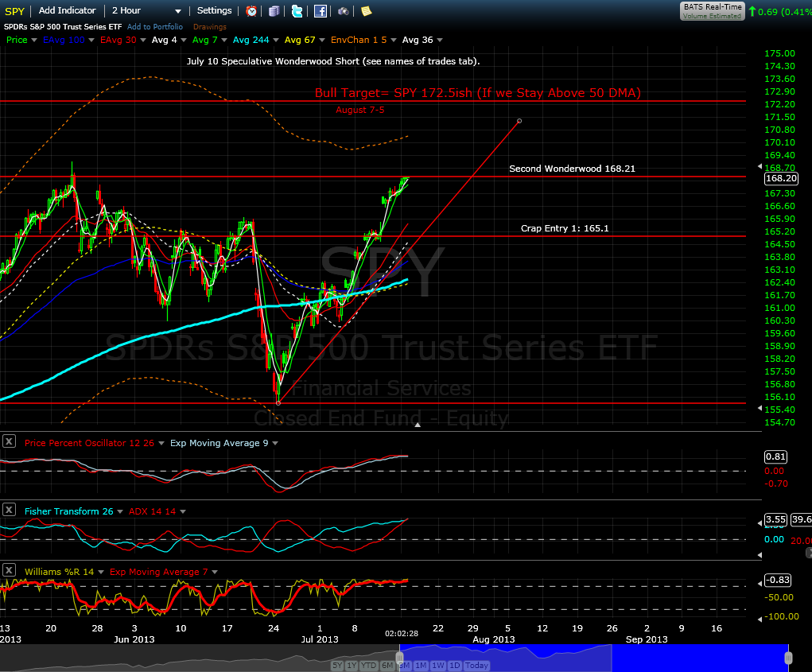The width and height of the screenshot is (812, 672).
Task: Click the oscillator value label 0.81
Action: (775, 456)
